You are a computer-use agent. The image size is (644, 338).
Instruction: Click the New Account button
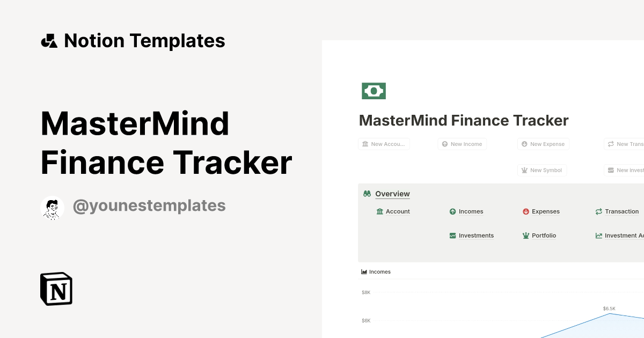[384, 144]
